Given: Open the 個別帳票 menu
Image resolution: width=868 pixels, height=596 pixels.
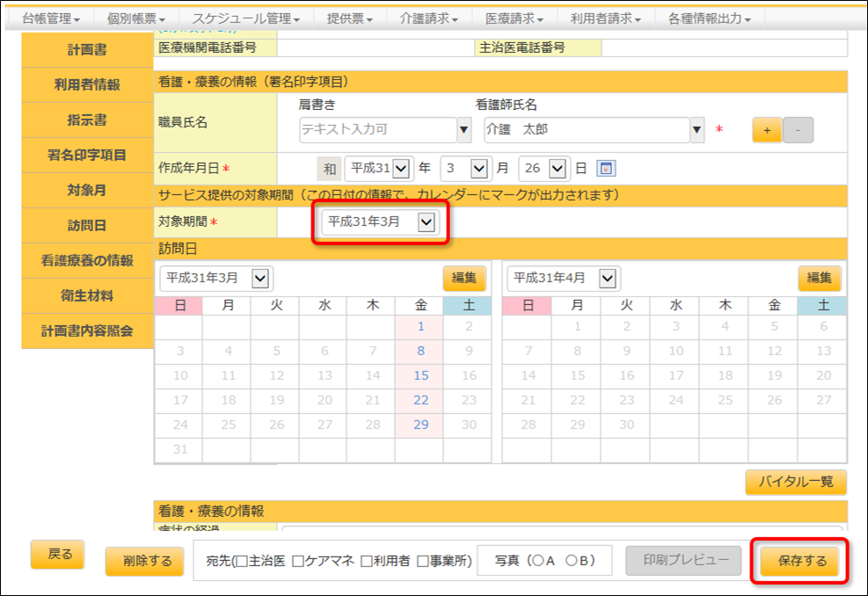Looking at the screenshot, I should click(135, 18).
